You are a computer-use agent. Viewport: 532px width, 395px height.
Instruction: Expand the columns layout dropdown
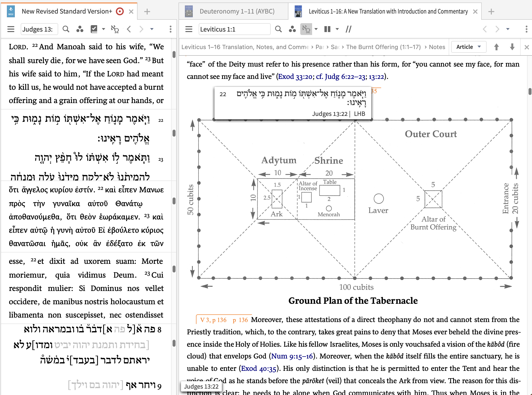337,29
